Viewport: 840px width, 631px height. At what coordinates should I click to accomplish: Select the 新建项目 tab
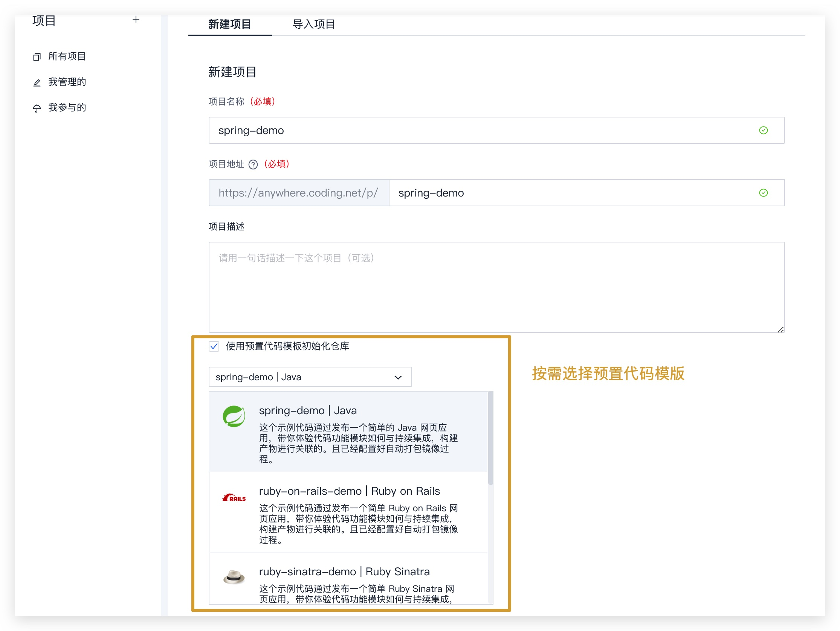[229, 24]
